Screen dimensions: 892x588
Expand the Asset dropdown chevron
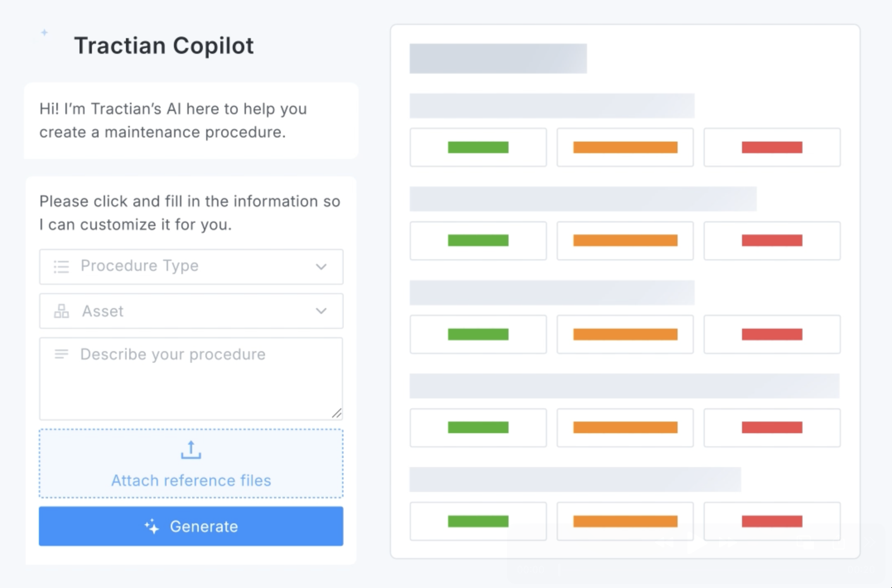coord(321,311)
